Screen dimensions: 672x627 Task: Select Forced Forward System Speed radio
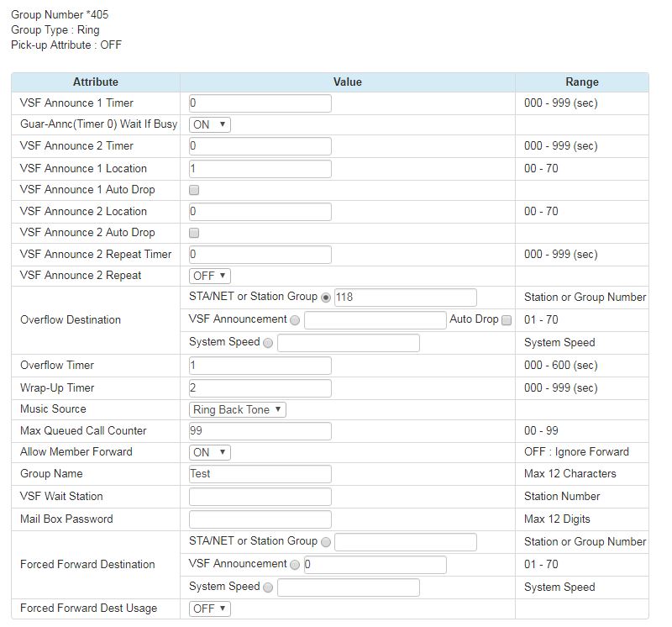(x=268, y=587)
